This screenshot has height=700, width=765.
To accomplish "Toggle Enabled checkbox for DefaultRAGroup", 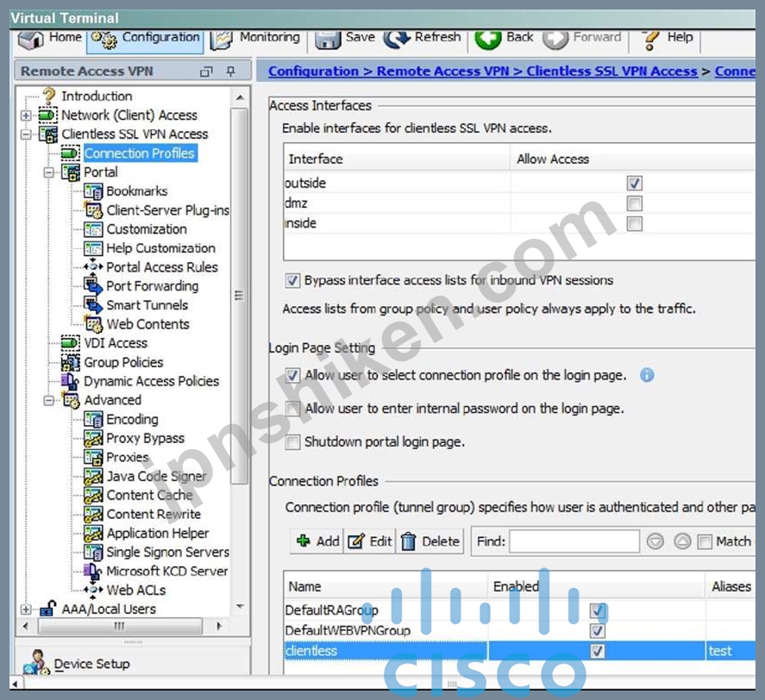I will 597,610.
